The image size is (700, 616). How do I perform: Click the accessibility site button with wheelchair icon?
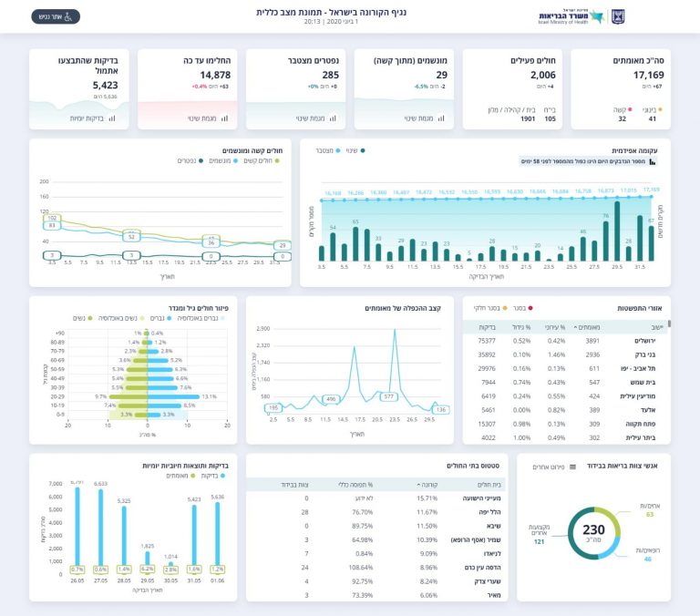point(56,16)
